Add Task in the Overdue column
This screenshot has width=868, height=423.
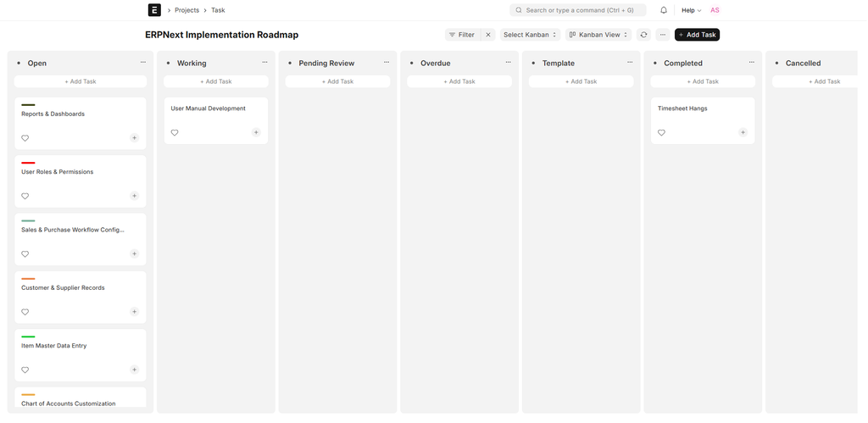tap(459, 81)
